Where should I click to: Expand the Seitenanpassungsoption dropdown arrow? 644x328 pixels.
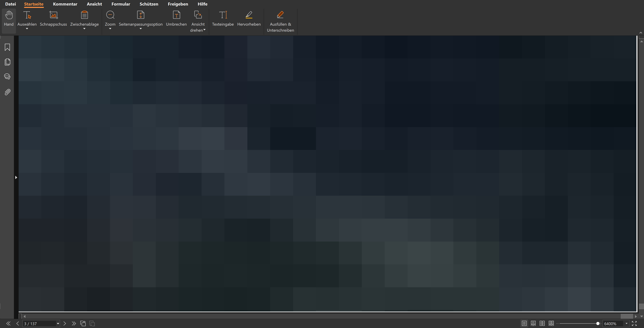(141, 29)
